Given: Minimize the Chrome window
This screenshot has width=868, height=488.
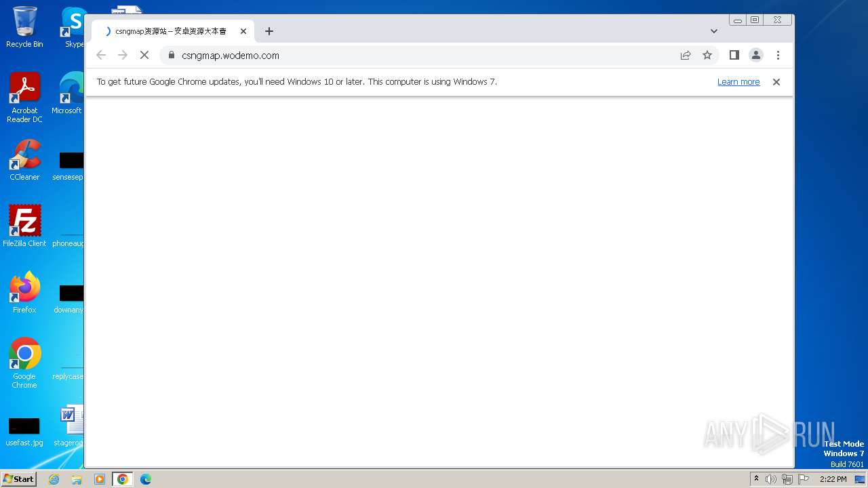Looking at the screenshot, I should click(738, 20).
